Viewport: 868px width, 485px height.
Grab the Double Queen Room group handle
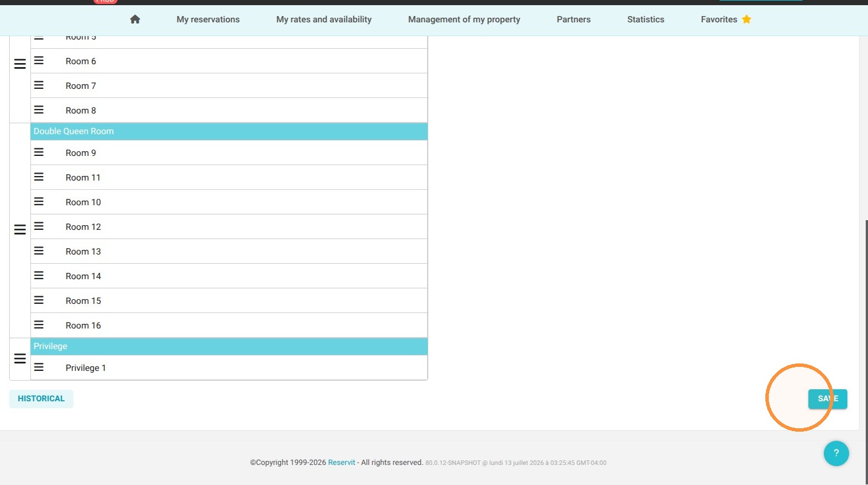pos(20,230)
